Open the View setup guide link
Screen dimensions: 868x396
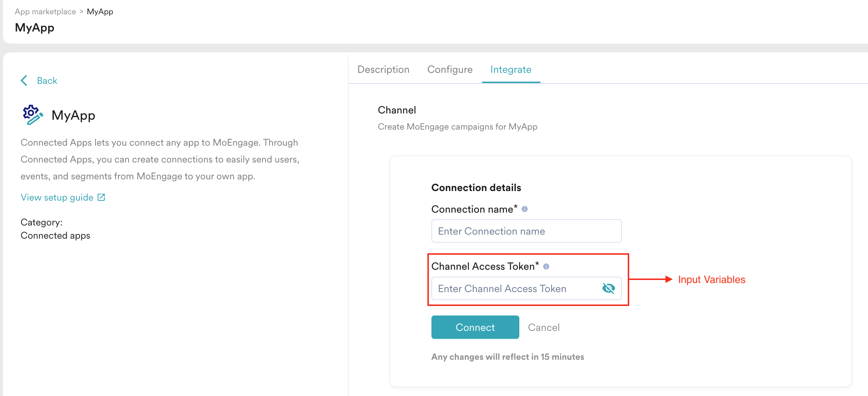57,198
